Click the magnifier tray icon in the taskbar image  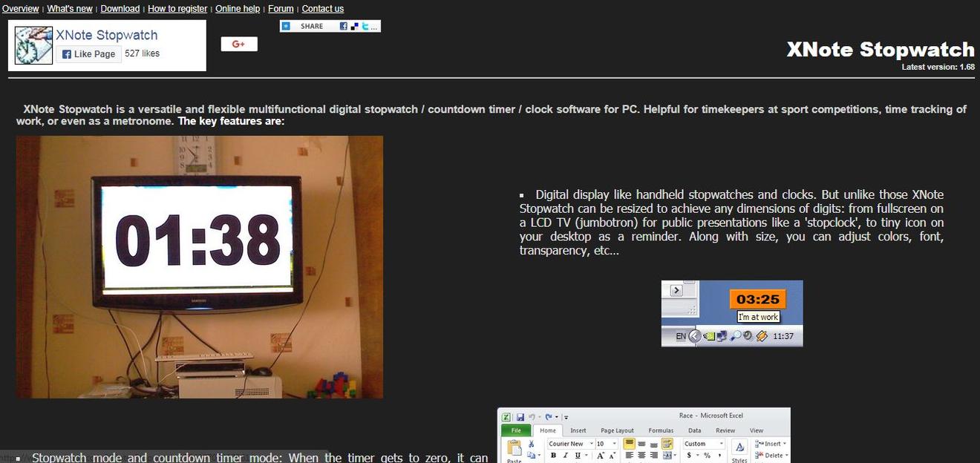[x=735, y=336]
